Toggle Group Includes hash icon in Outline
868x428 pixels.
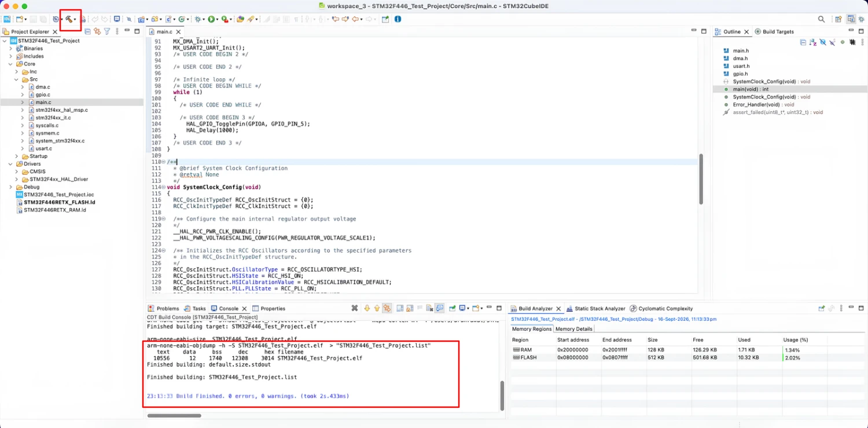(x=852, y=42)
